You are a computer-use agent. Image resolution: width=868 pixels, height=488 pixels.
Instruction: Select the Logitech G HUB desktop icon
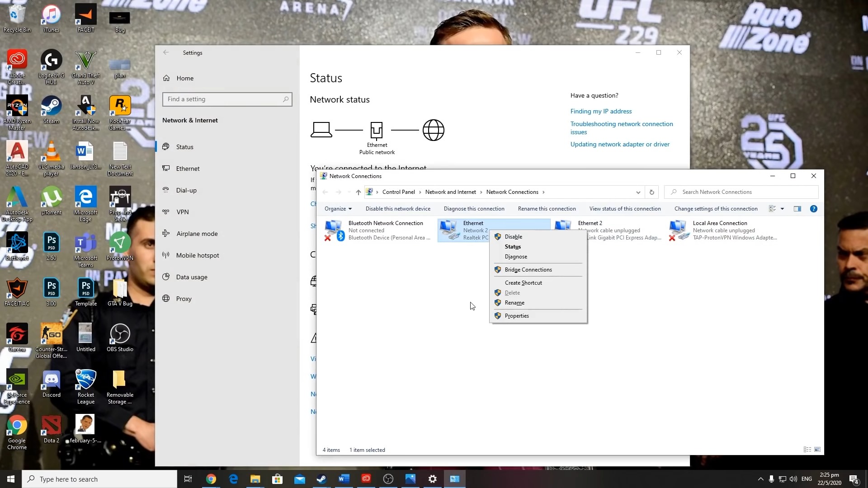coord(51,67)
